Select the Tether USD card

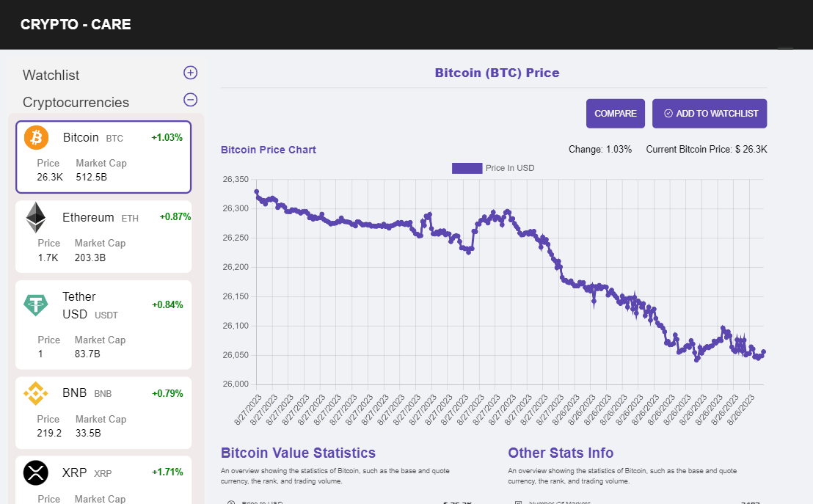pos(103,324)
